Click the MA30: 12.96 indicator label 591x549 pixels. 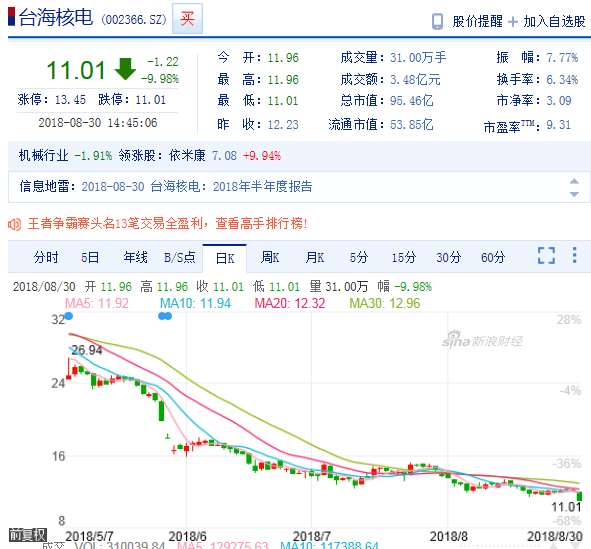(384, 303)
